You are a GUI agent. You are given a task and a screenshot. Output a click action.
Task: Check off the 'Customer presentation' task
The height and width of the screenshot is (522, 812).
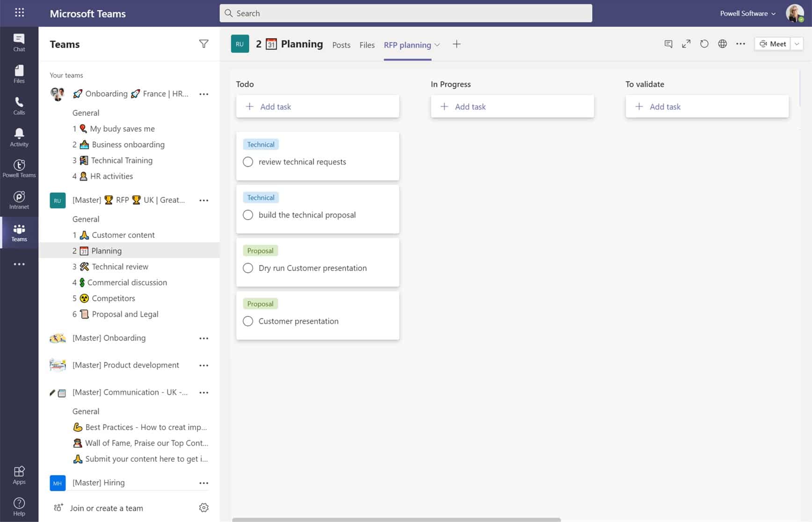coord(248,321)
